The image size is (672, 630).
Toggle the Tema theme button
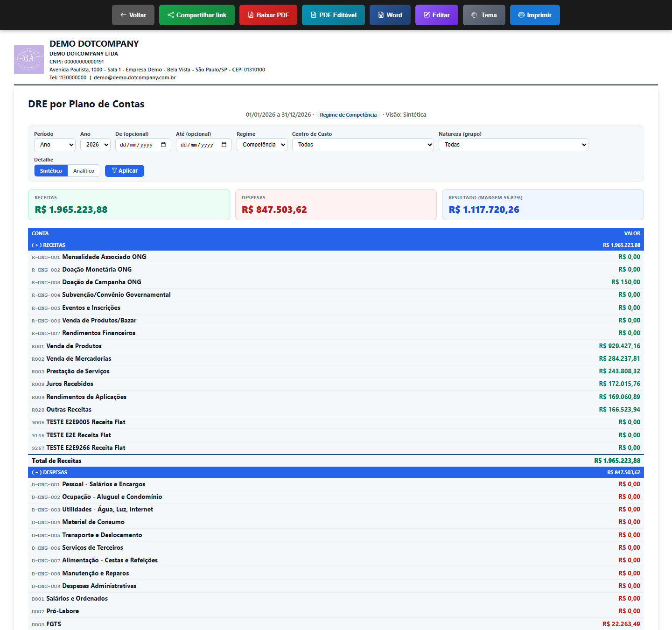coord(484,15)
